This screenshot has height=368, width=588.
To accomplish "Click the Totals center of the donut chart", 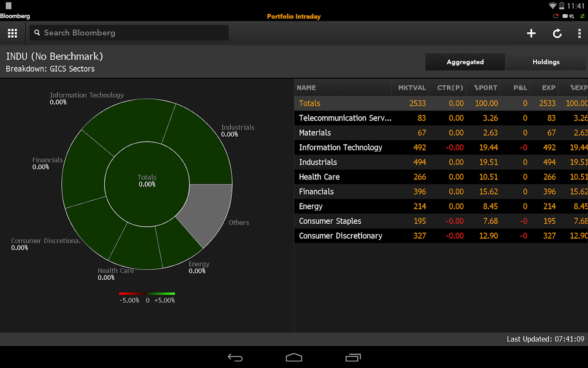I will tap(147, 184).
